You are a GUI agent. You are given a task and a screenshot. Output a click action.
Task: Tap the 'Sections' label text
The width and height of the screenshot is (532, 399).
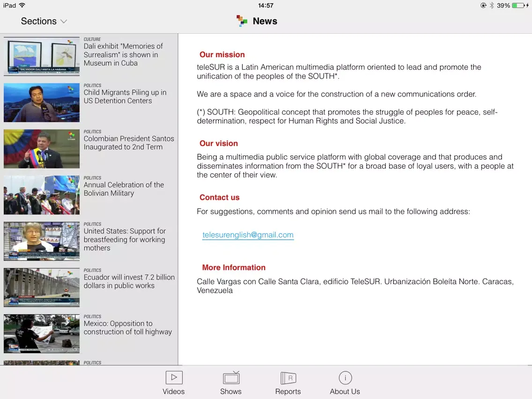[39, 21]
